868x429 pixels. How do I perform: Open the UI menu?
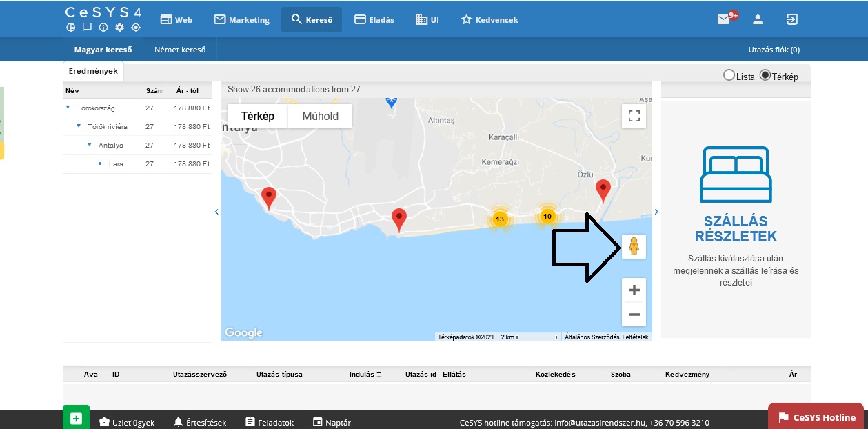427,20
